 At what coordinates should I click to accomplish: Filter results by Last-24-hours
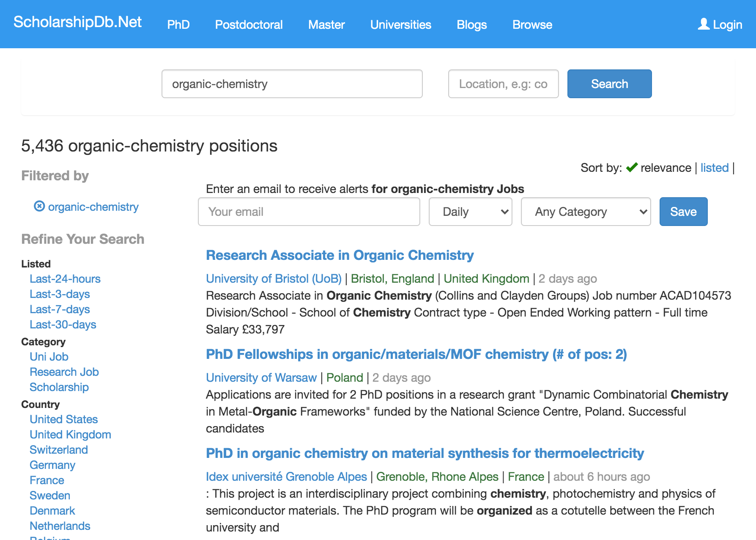pyautogui.click(x=65, y=278)
